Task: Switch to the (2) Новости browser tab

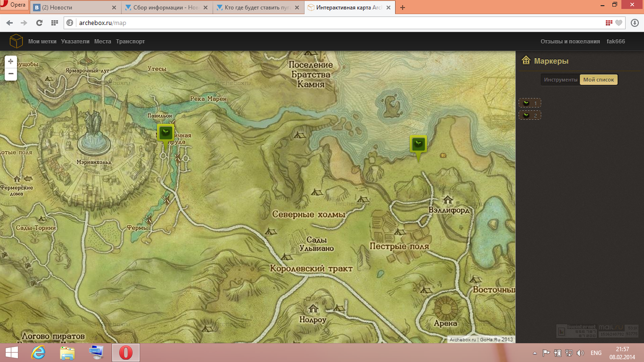Action: tap(75, 8)
